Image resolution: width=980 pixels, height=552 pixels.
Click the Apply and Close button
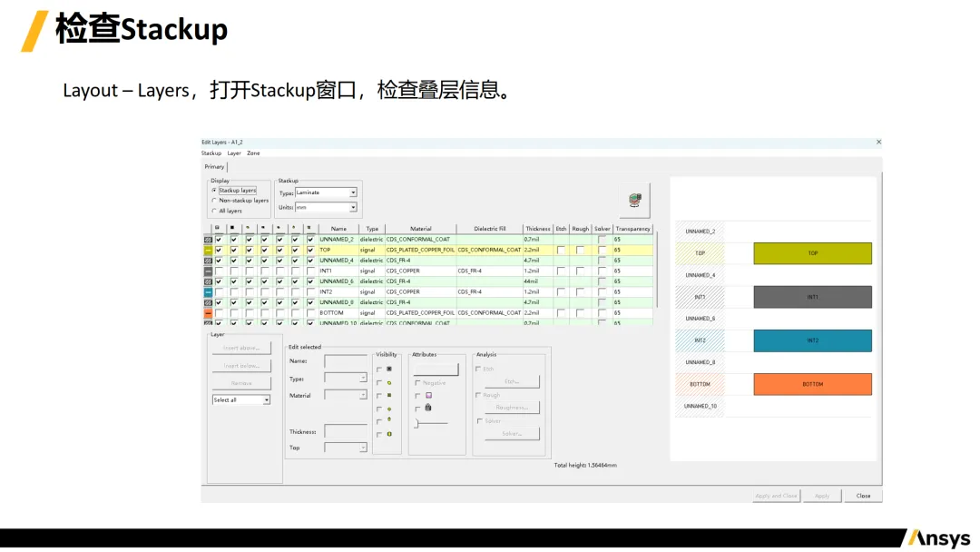tap(776, 496)
